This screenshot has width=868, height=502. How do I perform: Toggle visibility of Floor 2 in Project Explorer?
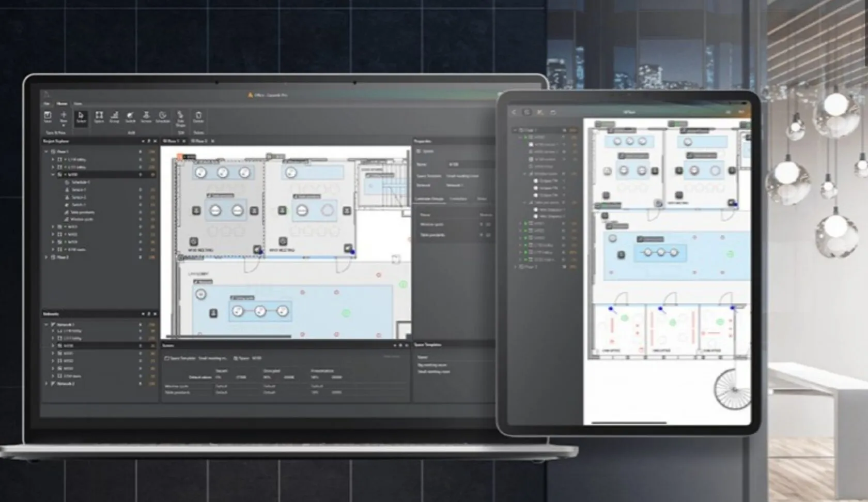click(140, 257)
